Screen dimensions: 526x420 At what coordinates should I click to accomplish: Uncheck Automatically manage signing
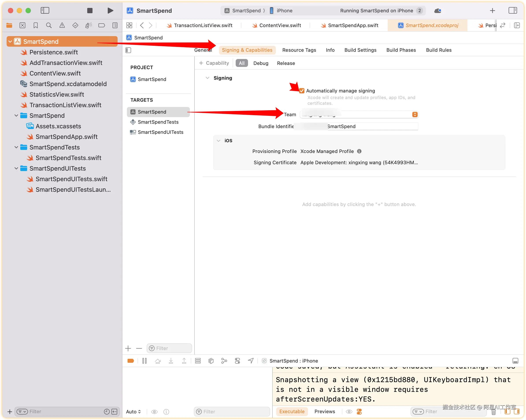[x=302, y=91]
